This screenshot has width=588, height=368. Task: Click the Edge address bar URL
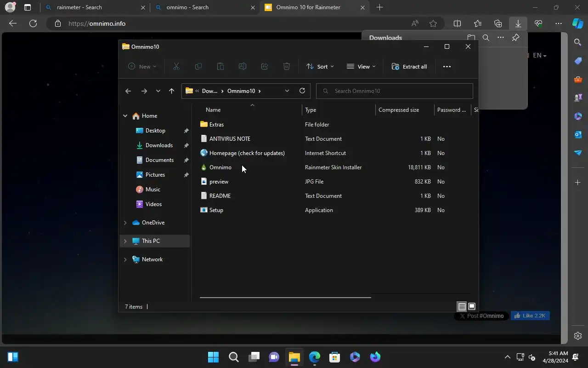pos(97,23)
